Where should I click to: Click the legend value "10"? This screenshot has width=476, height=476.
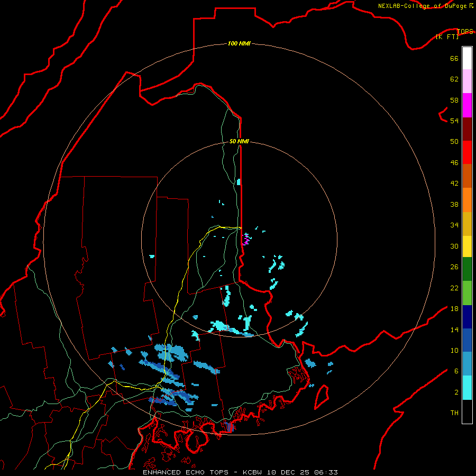[x=454, y=350]
